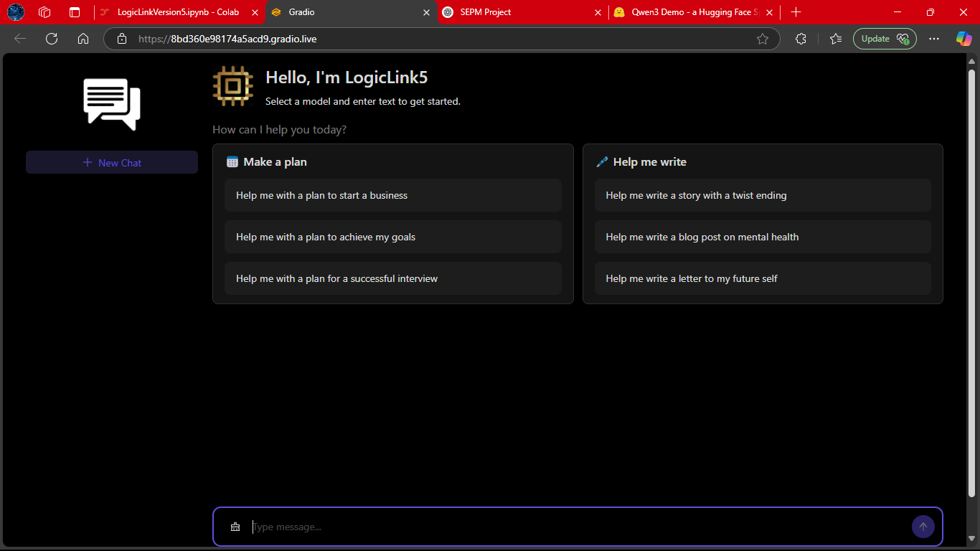Open Settings and more ellipsis menu

[934, 39]
